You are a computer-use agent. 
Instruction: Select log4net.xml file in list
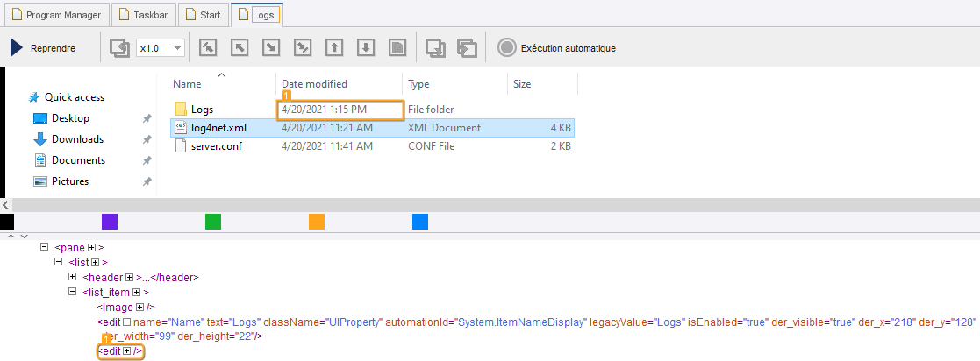click(x=218, y=128)
